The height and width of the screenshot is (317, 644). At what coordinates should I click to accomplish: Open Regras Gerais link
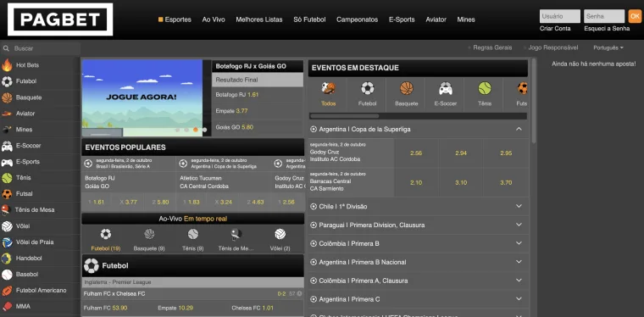click(492, 47)
